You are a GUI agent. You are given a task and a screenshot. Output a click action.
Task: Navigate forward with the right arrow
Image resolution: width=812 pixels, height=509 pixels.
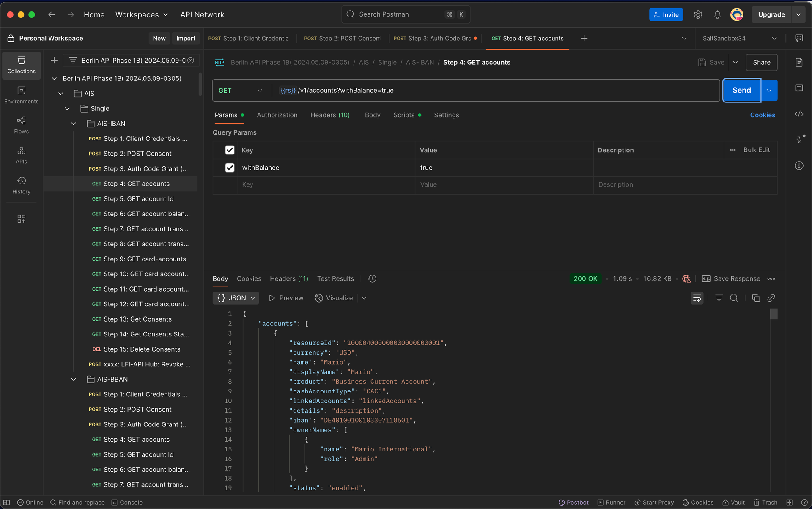(71, 14)
